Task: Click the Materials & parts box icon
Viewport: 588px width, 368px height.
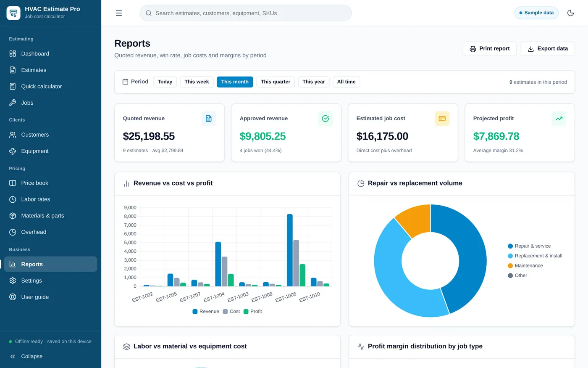Action: (x=13, y=216)
